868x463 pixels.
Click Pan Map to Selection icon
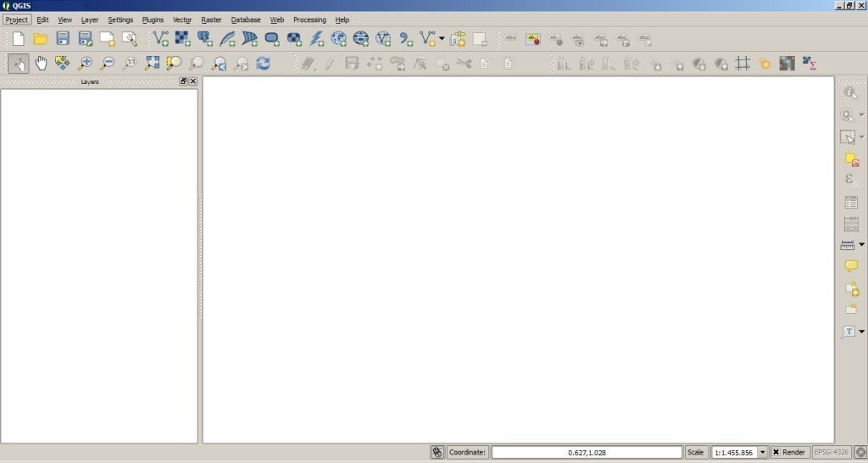[x=62, y=64]
